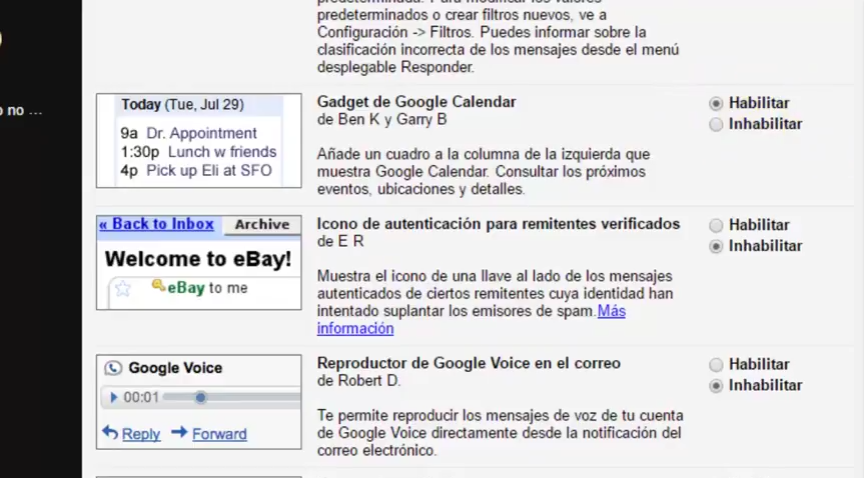Click the Icono de autenticación para remitentes verificados title
The width and height of the screenshot is (865, 478).
click(498, 224)
